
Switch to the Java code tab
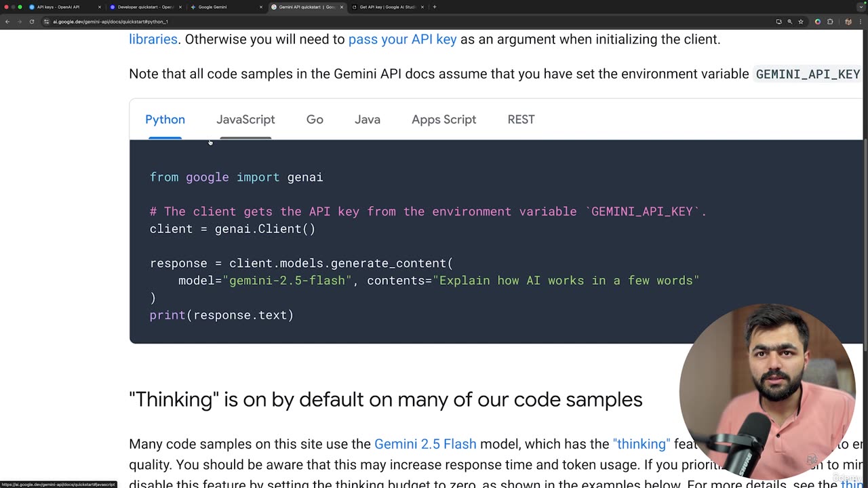368,119
